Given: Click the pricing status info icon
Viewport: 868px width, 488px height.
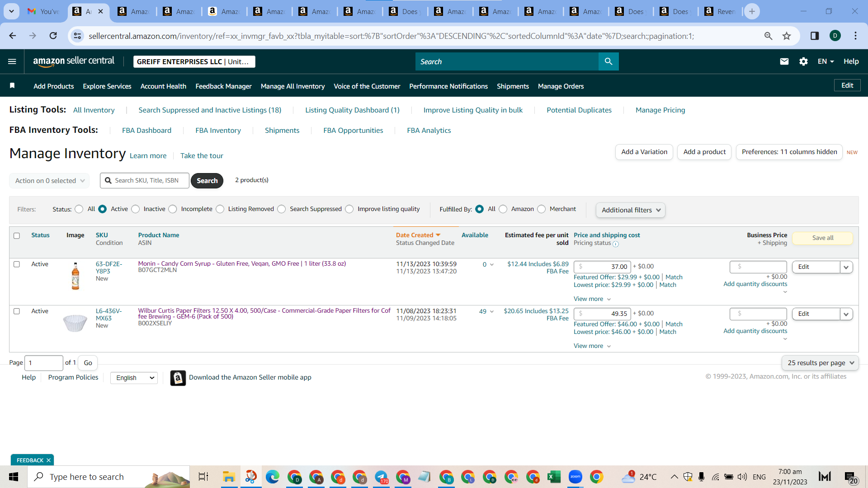Looking at the screenshot, I should click(616, 244).
